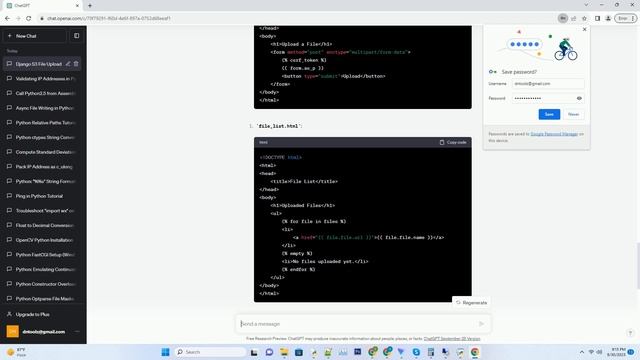
Task: Open Python FastCGI Setup chat
Action: (42, 255)
